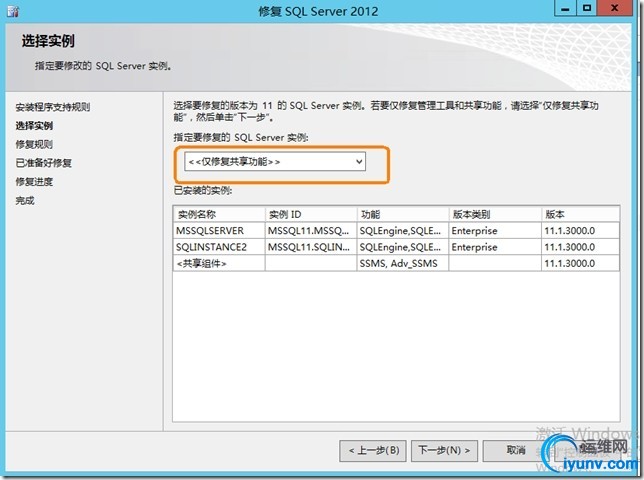644x480 pixels.
Task: Maximize the repair SQL Server window
Action: point(587,8)
